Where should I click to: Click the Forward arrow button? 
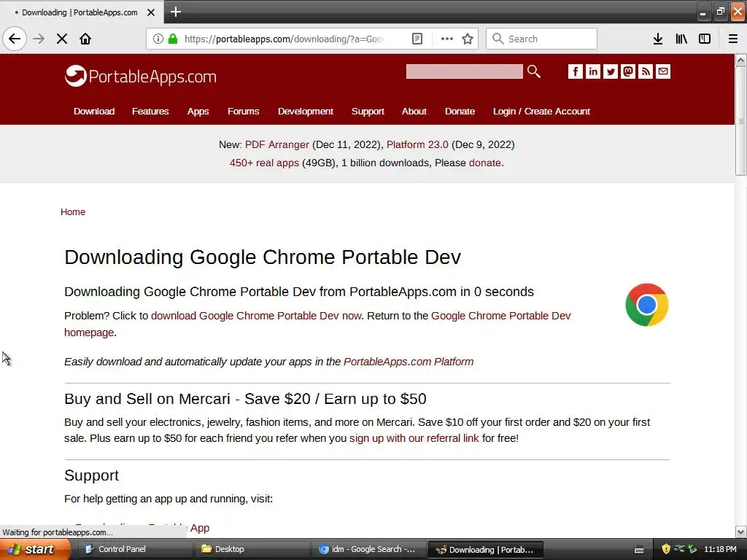coord(39,39)
